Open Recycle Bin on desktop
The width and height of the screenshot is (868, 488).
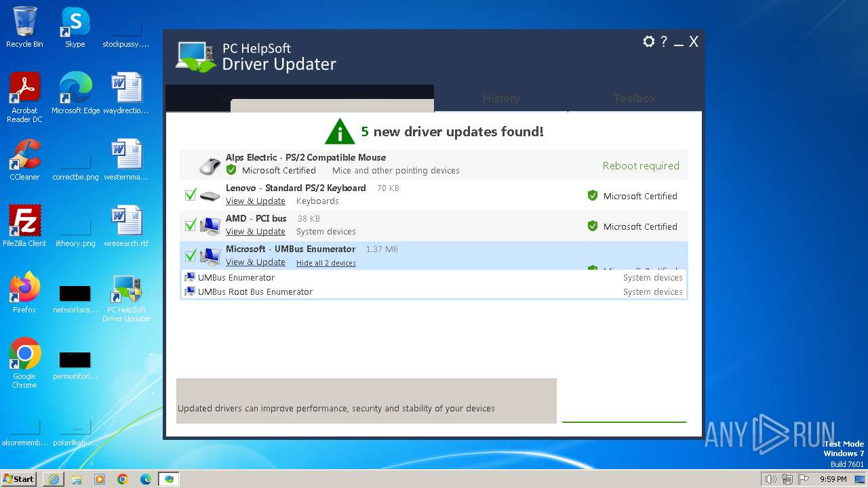pyautogui.click(x=24, y=27)
